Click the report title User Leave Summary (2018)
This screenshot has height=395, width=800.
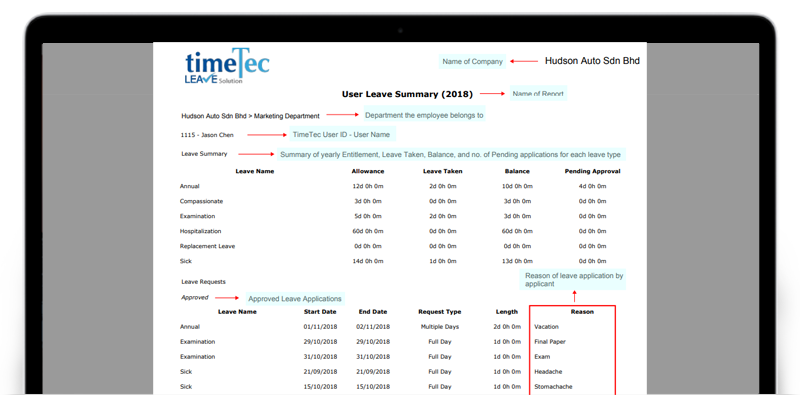[407, 94]
